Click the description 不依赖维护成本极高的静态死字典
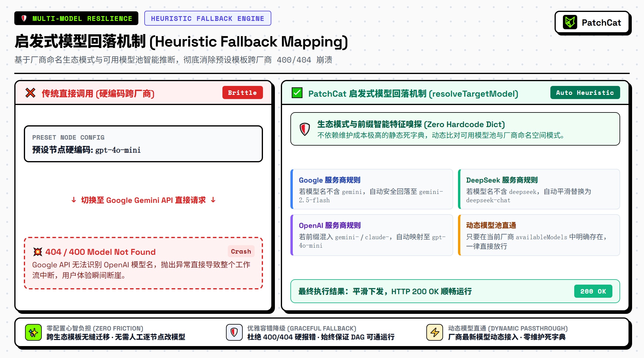This screenshot has width=644, height=358. [441, 135]
